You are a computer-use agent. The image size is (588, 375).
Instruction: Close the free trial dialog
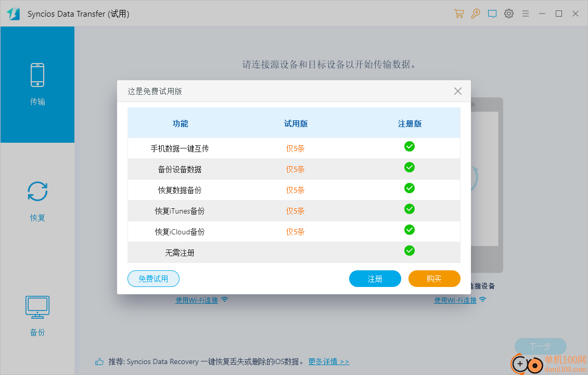(458, 91)
